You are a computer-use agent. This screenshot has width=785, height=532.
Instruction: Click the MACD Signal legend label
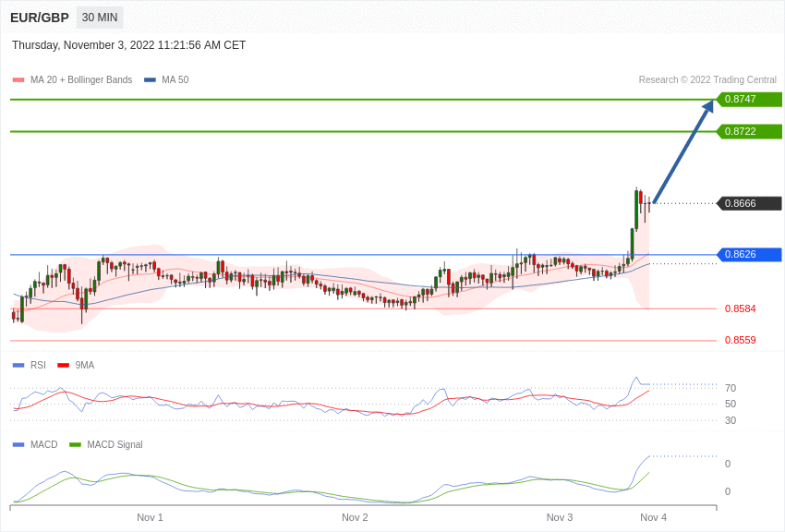115,444
